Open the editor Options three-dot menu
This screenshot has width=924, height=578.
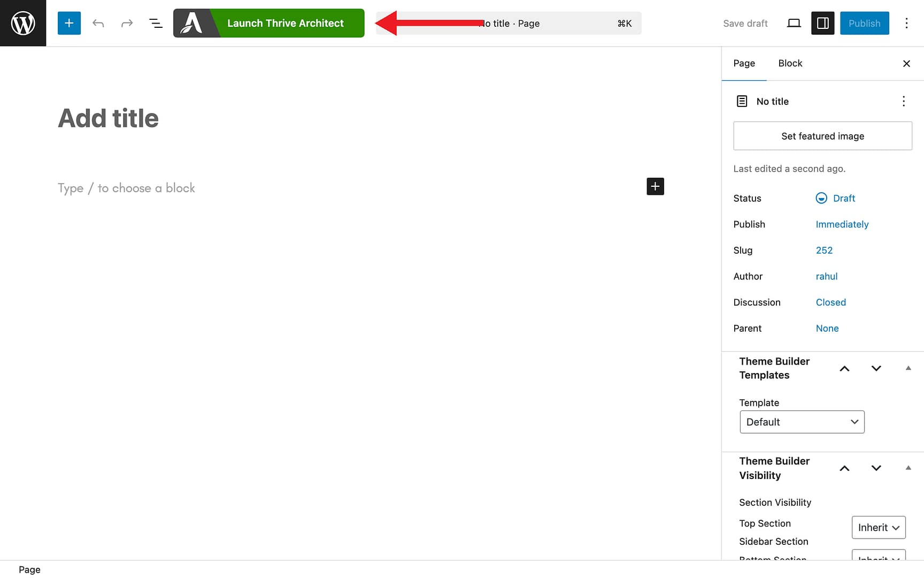907,23
